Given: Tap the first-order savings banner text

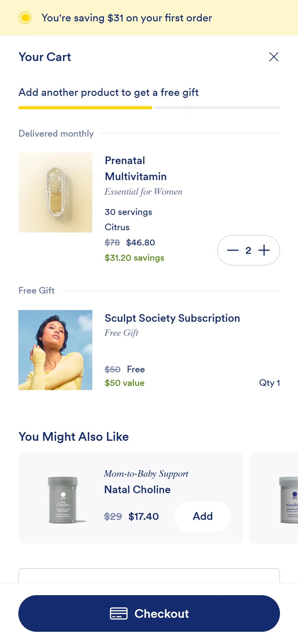Looking at the screenshot, I should pos(127,18).
